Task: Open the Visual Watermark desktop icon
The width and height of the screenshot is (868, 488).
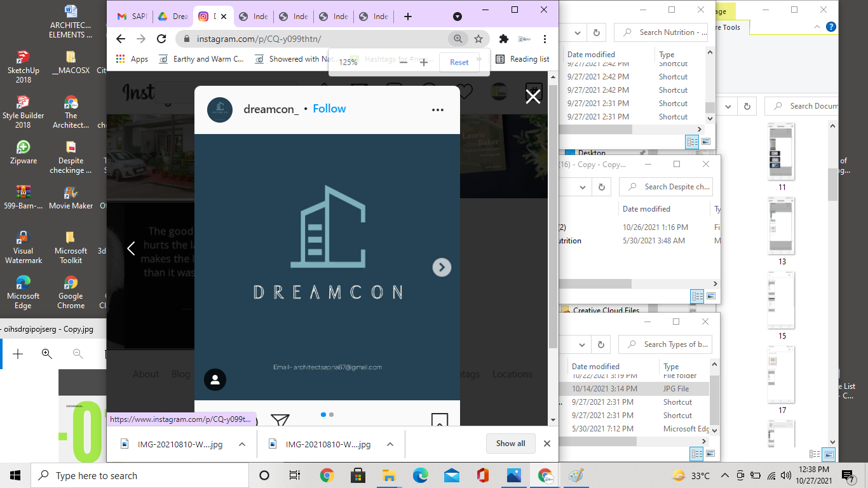Action: click(23, 247)
